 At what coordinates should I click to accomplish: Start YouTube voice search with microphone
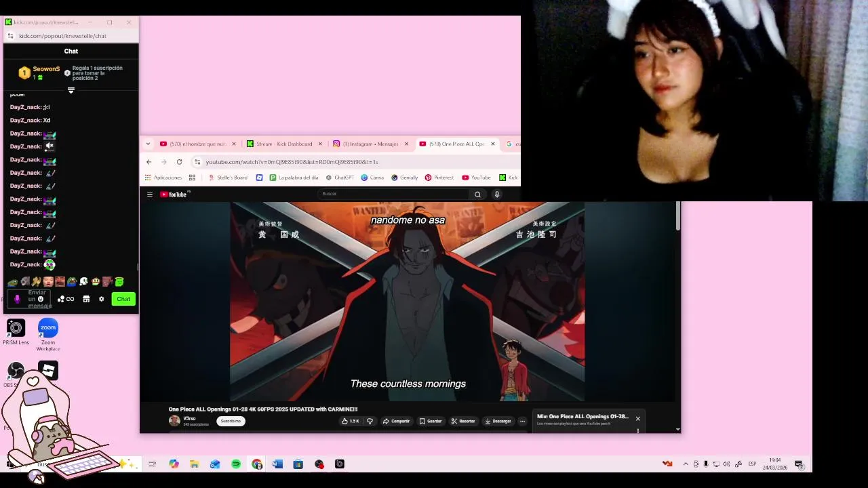tap(497, 195)
